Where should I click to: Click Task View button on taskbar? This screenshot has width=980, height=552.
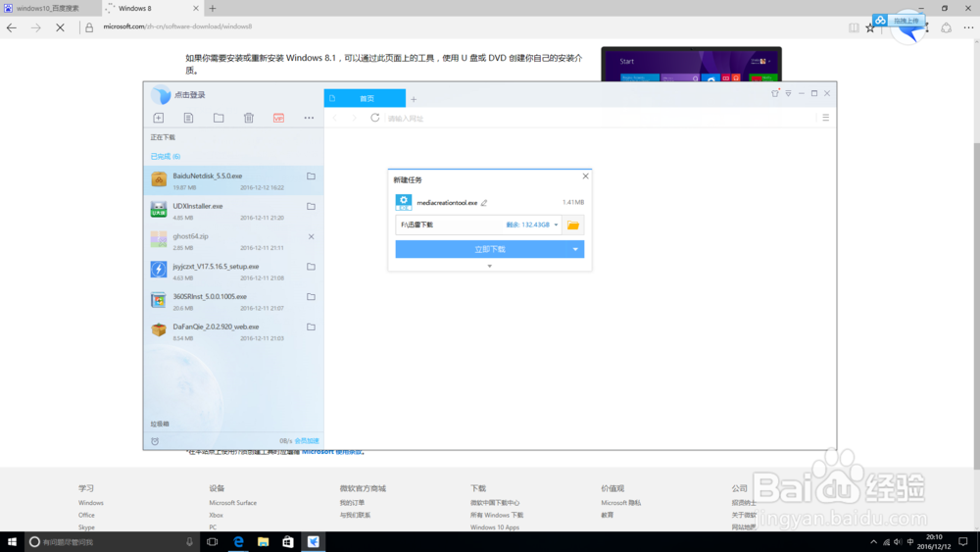pos(213,541)
